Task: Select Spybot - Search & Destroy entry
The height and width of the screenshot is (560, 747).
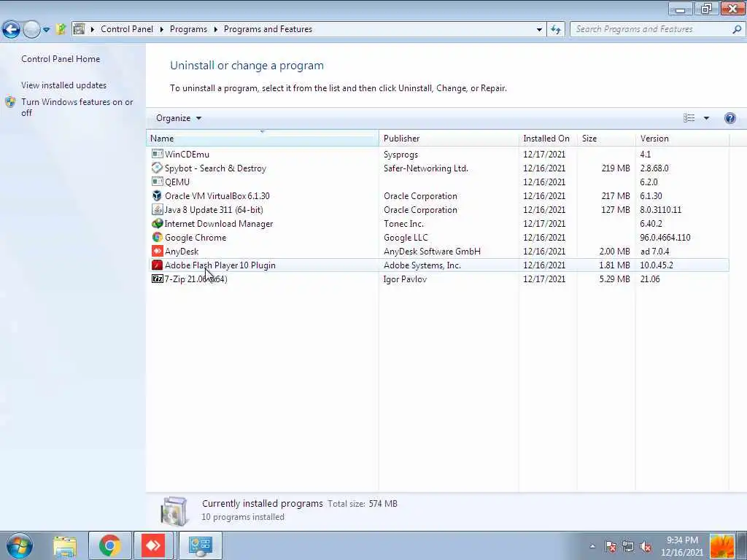Action: (215, 168)
